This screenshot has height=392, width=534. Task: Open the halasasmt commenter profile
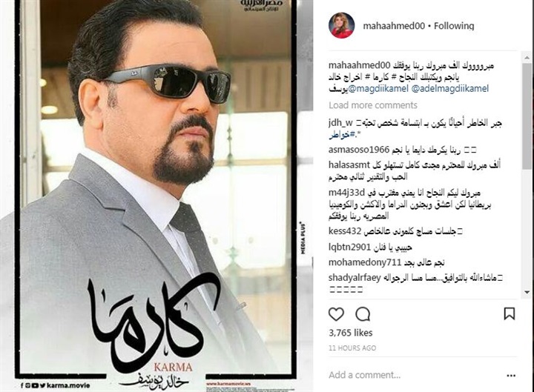point(349,165)
